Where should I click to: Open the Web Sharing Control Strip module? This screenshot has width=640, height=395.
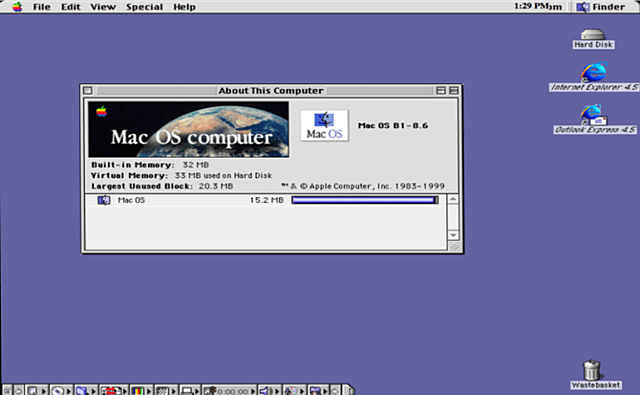click(318, 391)
